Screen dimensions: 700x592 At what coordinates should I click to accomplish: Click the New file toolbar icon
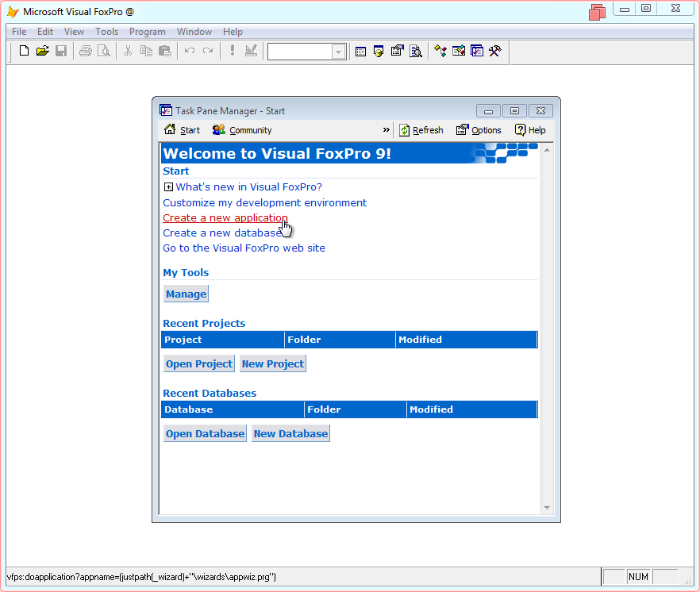pyautogui.click(x=24, y=51)
